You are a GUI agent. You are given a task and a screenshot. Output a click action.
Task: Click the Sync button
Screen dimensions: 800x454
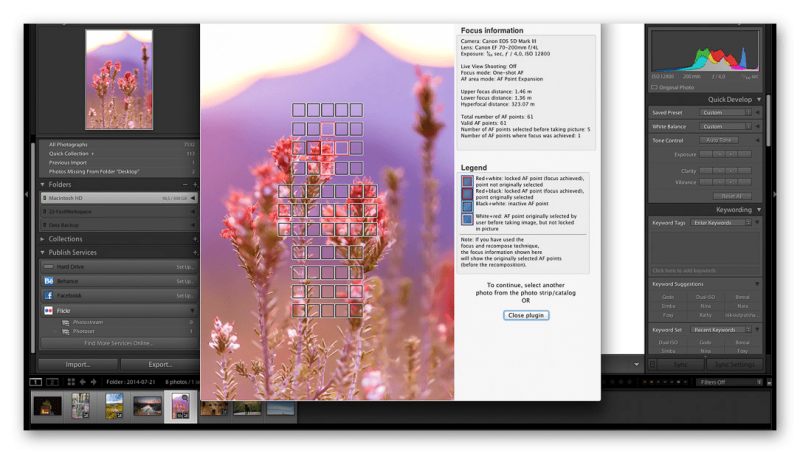click(681, 364)
